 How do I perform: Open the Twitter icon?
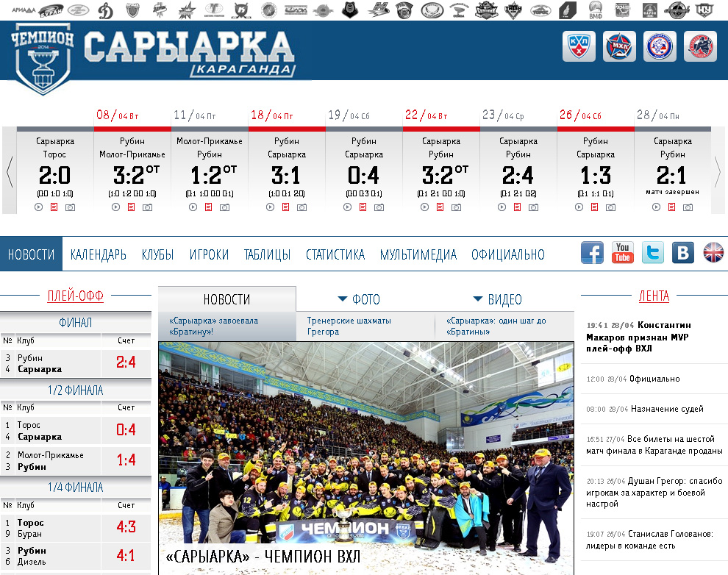pos(653,253)
